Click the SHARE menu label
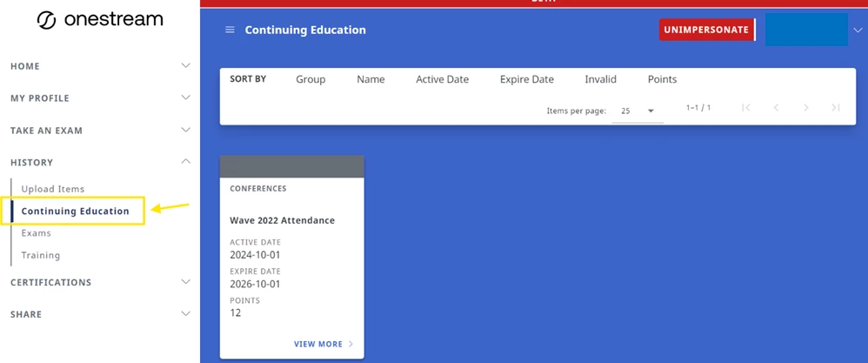The width and height of the screenshot is (868, 363). click(26, 314)
